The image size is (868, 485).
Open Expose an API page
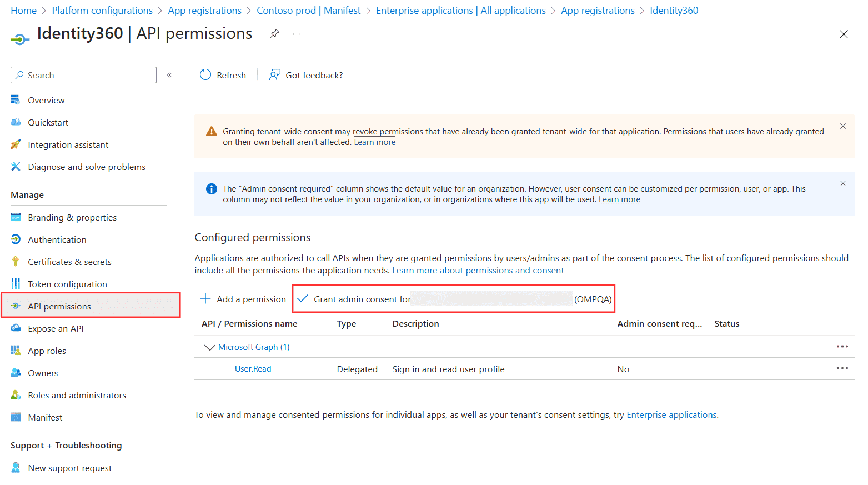click(x=56, y=328)
